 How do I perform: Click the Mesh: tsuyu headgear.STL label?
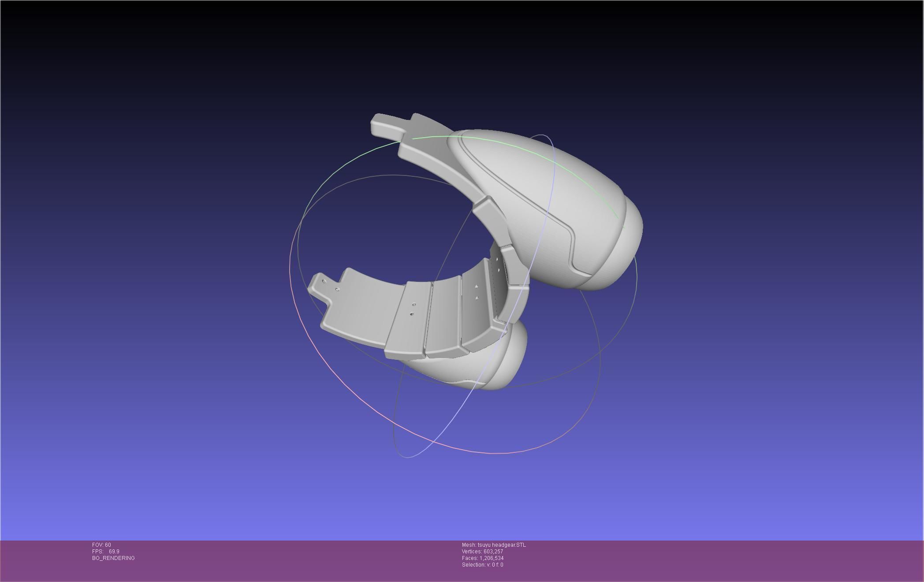(494, 545)
